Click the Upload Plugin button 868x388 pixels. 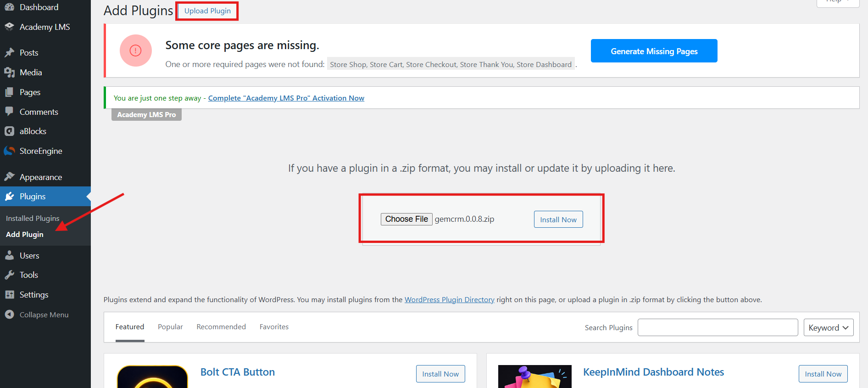[207, 11]
